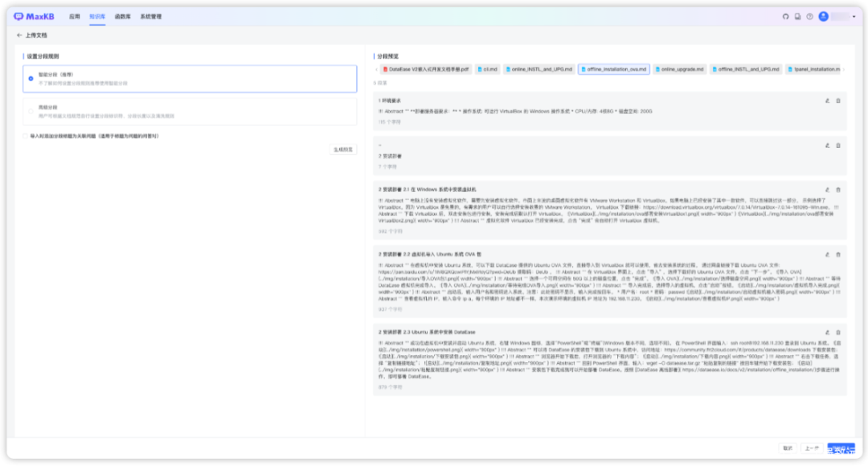The width and height of the screenshot is (868, 466).
Task: Delete the 1 环境要求 segment
Action: [x=838, y=100]
